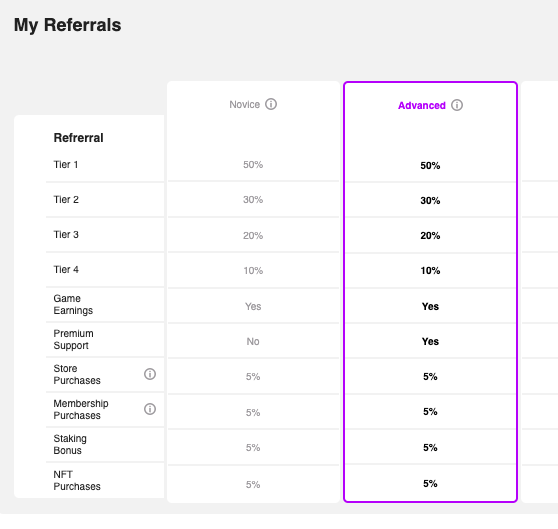
Task: Click the Staking Bonus row label
Action: pos(70,445)
